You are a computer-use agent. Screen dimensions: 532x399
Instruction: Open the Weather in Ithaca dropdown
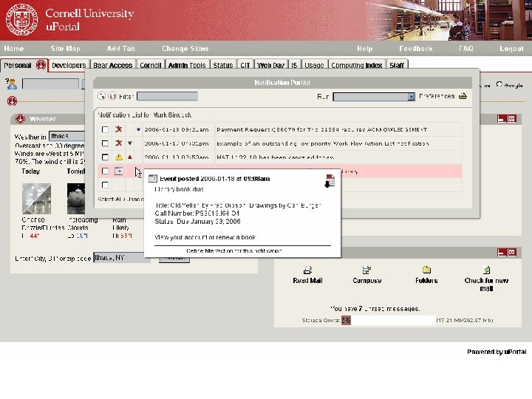[x=66, y=136]
